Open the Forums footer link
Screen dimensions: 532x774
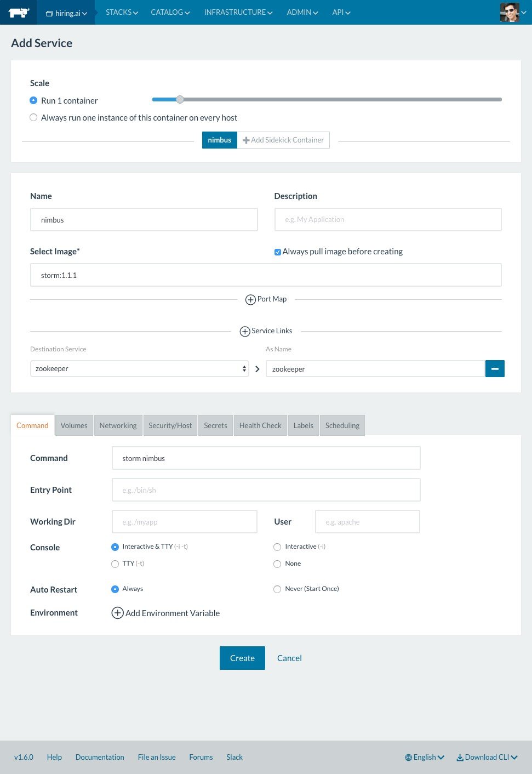pos(201,758)
